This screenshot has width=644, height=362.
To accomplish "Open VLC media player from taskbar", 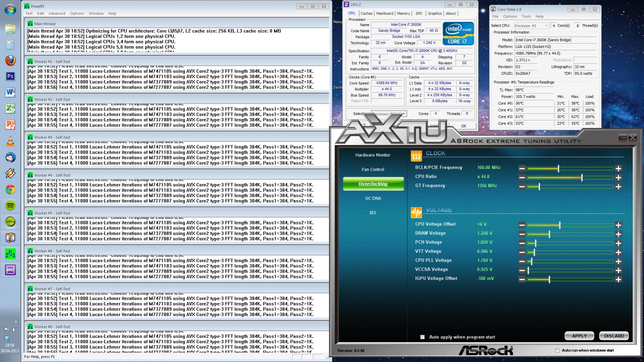I will 10,141.
